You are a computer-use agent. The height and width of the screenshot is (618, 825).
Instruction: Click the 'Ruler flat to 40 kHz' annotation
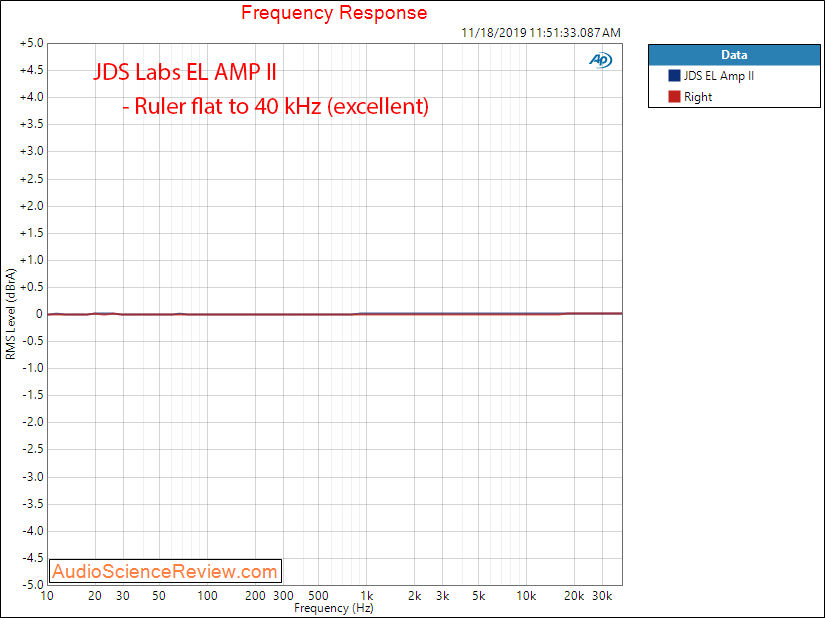tap(276, 106)
